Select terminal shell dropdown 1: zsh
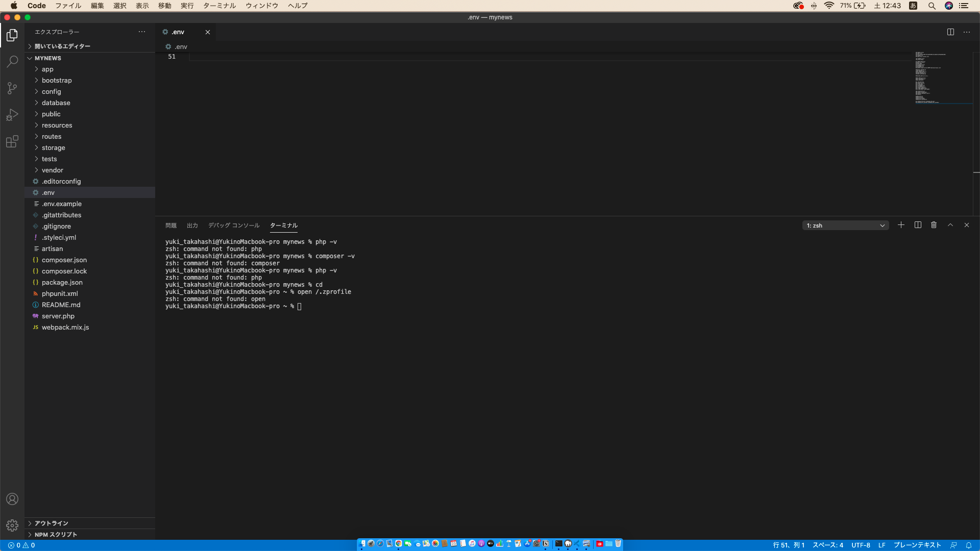The height and width of the screenshot is (551, 980). (x=845, y=226)
